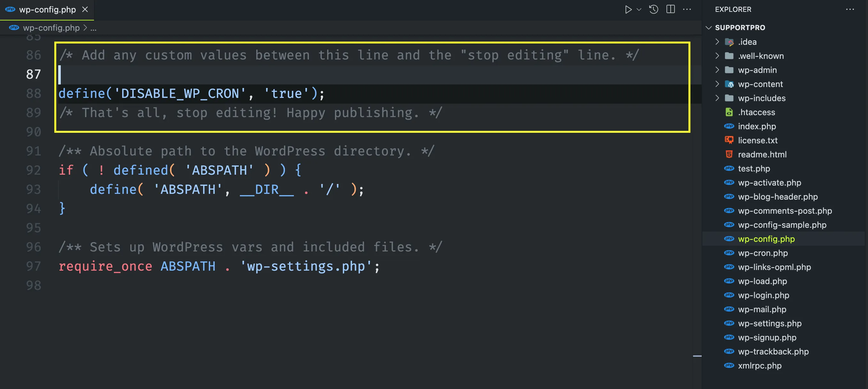Open editor more actions menu

(x=687, y=10)
